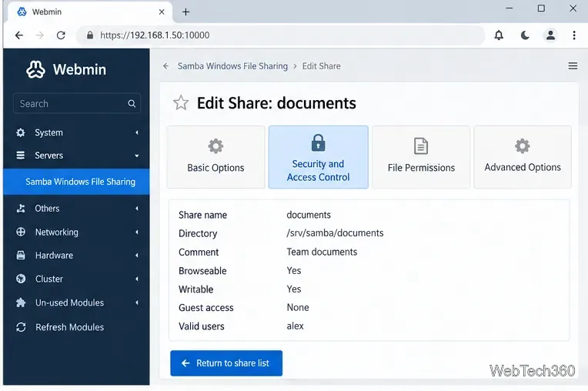Collapse the Servers menu arrow

[137, 155]
